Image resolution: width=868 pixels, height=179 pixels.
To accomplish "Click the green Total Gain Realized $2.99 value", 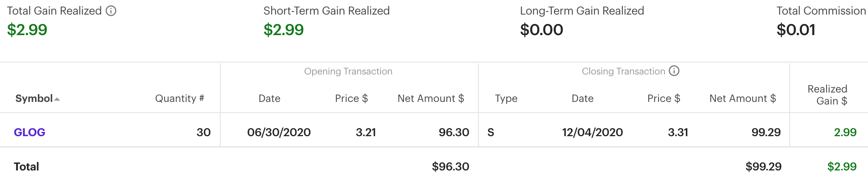I will point(27,30).
